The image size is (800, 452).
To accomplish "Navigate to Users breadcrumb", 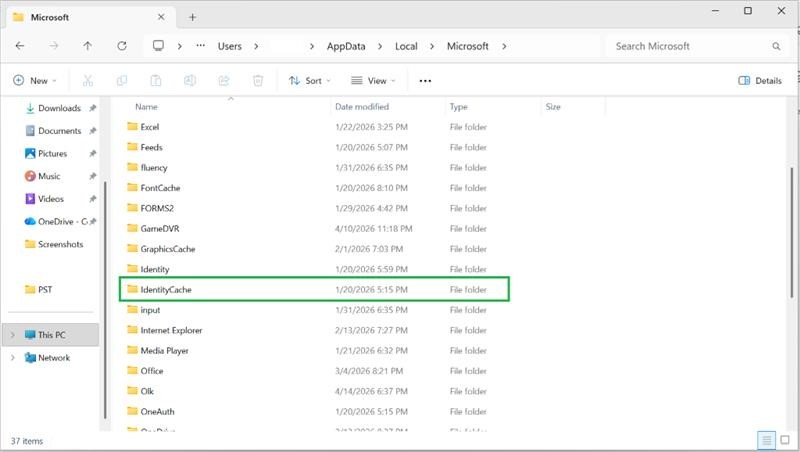I will pos(230,46).
